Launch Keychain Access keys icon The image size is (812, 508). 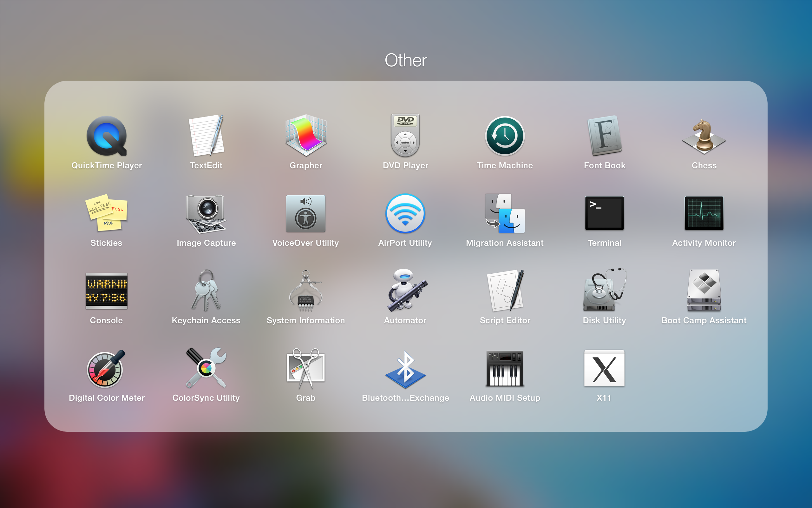[206, 291]
